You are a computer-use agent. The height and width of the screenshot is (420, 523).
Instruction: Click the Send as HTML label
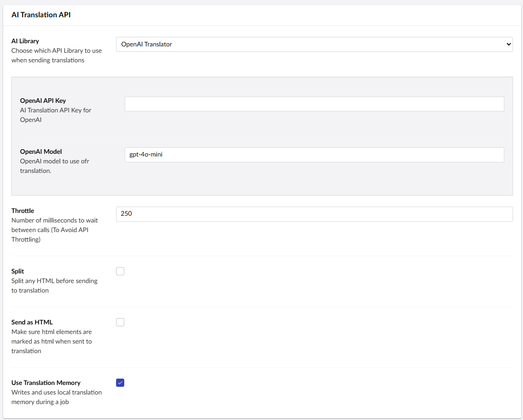[x=32, y=322]
